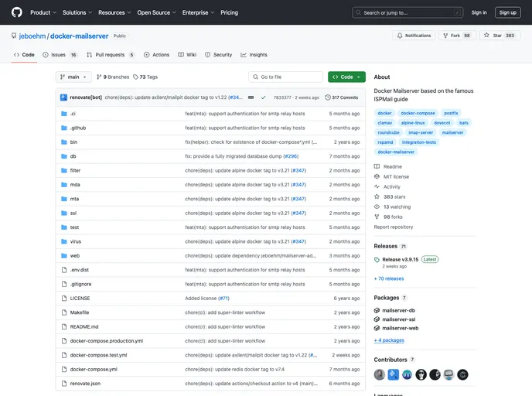The image size is (532, 396).
Task: Click the .github folder icon
Action: (63, 128)
